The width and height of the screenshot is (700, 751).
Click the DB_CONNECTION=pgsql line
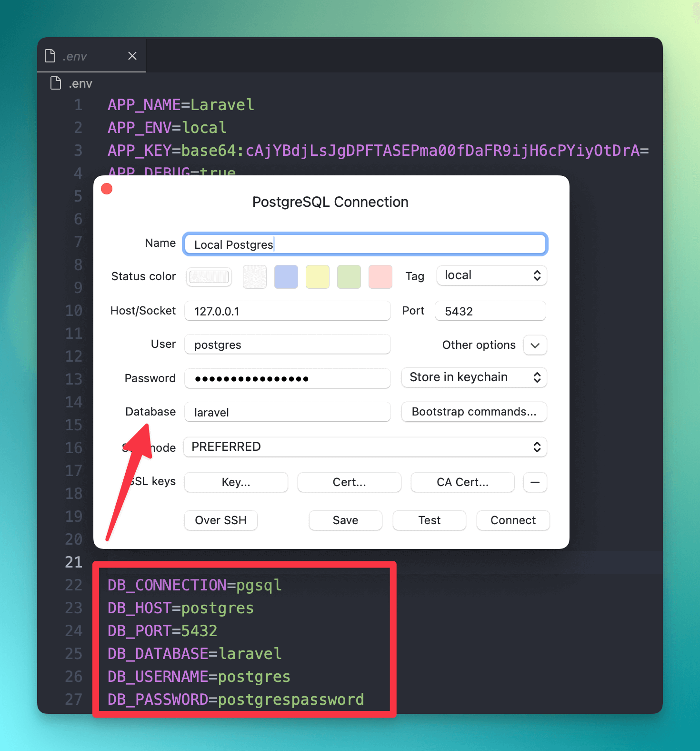(195, 585)
